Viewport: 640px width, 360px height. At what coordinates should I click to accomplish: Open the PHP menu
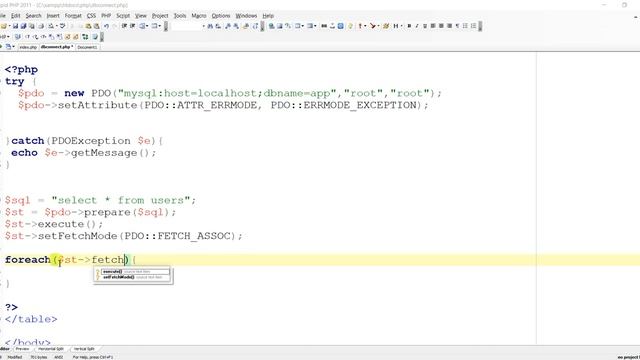click(106, 16)
